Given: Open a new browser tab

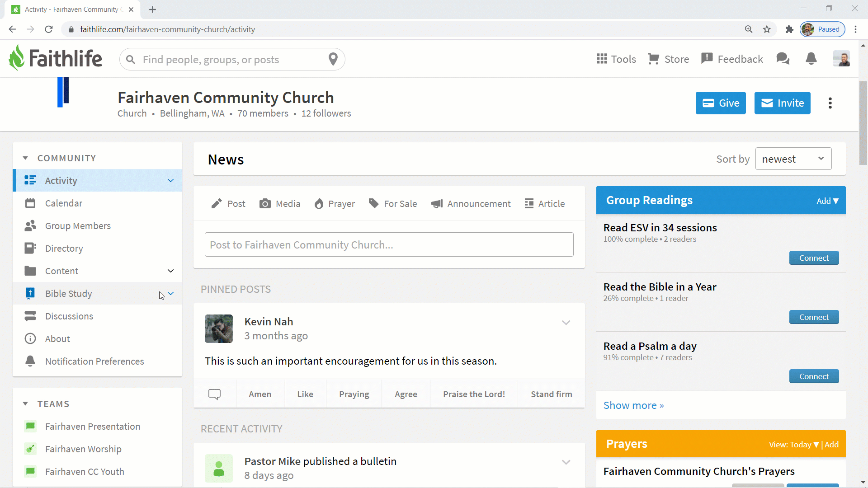Looking at the screenshot, I should tap(152, 9).
